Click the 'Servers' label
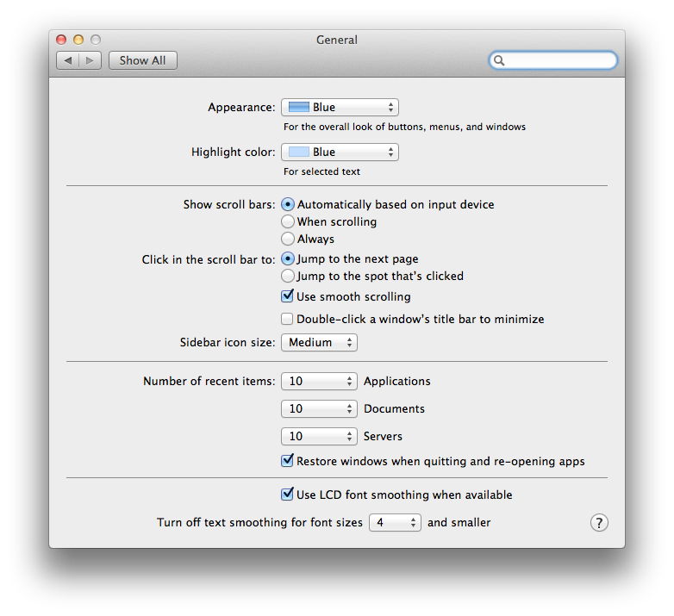 pos(383,437)
